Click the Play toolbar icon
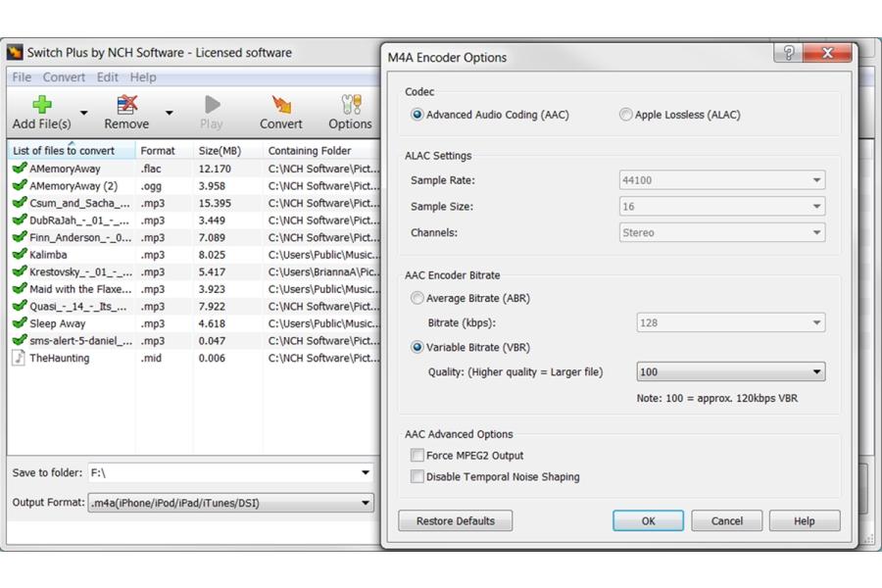 coord(212,104)
